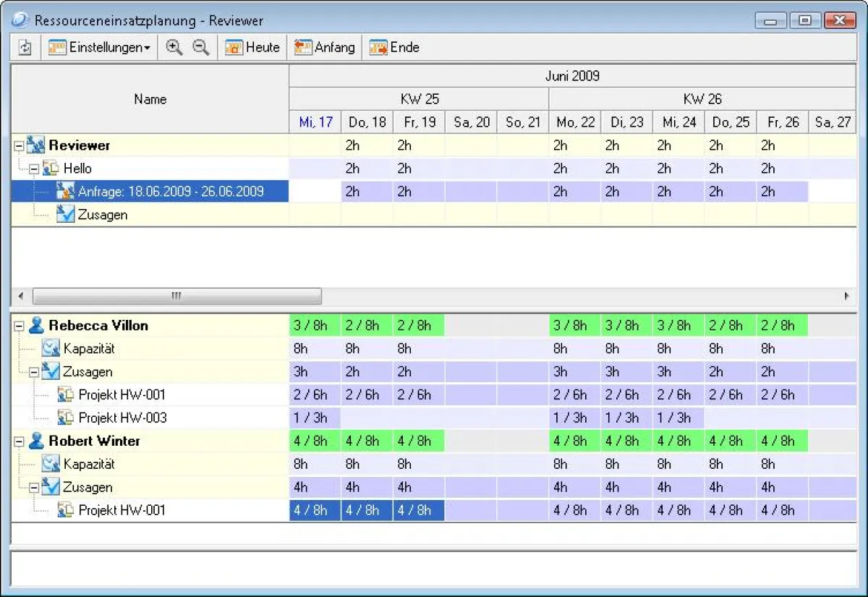Collapse the Robert Winter resource node

[19, 441]
